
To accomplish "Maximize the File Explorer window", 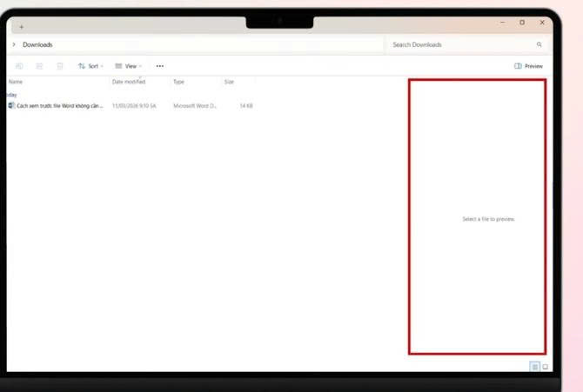I will (x=522, y=23).
